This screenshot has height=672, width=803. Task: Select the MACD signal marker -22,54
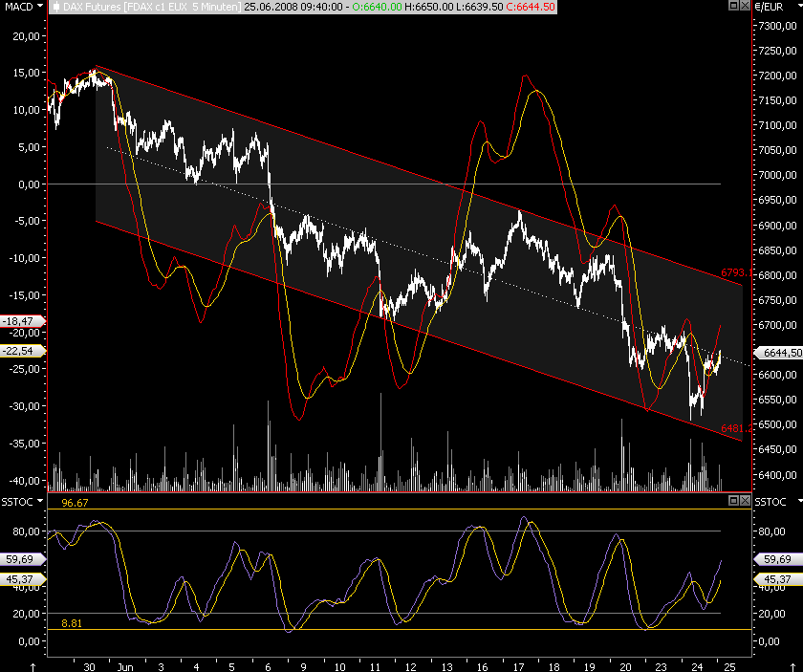click(22, 351)
